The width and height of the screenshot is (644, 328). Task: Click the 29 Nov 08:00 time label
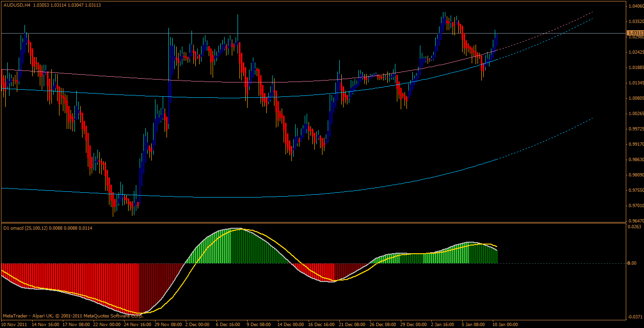(167, 325)
